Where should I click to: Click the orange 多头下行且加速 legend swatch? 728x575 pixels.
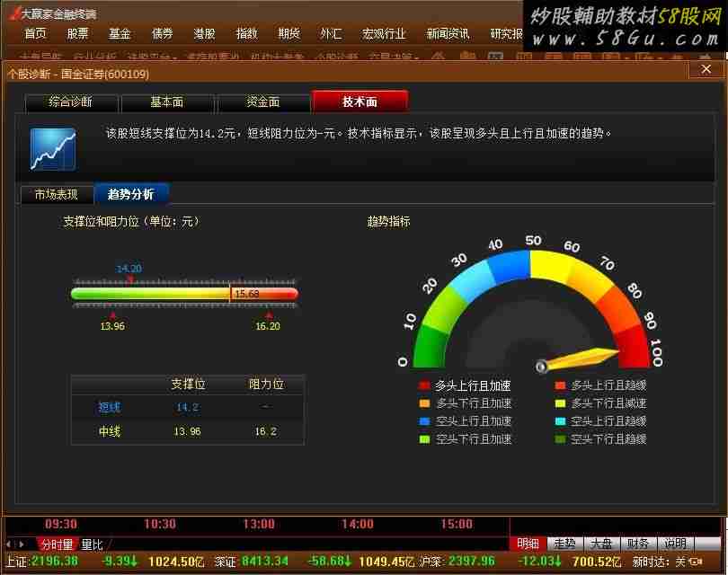[x=424, y=403]
